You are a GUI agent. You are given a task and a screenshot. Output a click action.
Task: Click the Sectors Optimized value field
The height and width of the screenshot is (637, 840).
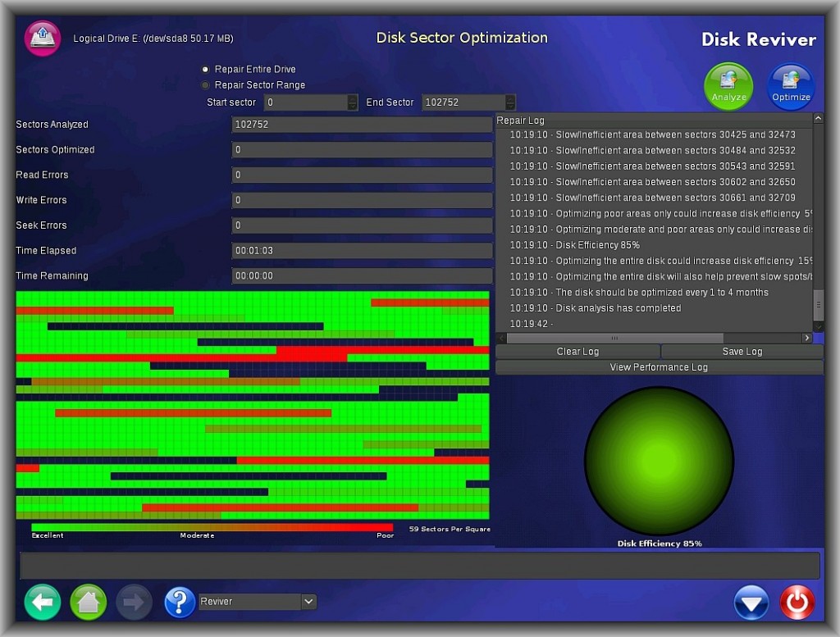click(362, 149)
